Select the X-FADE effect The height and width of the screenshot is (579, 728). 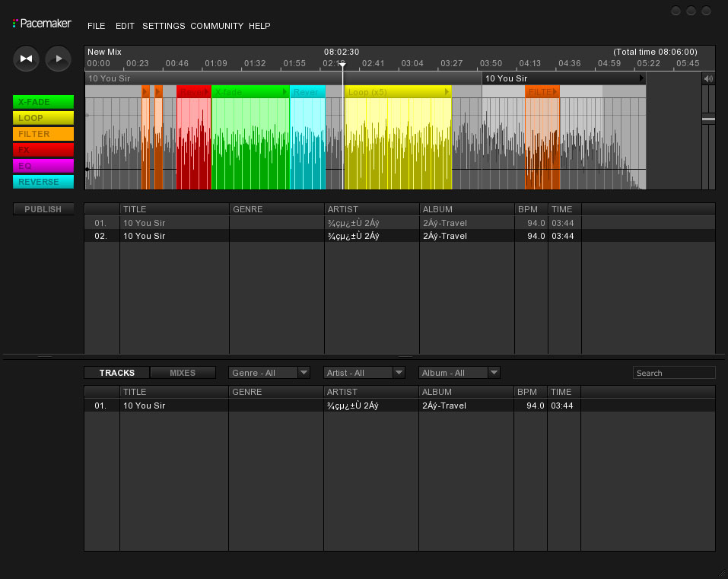point(43,102)
